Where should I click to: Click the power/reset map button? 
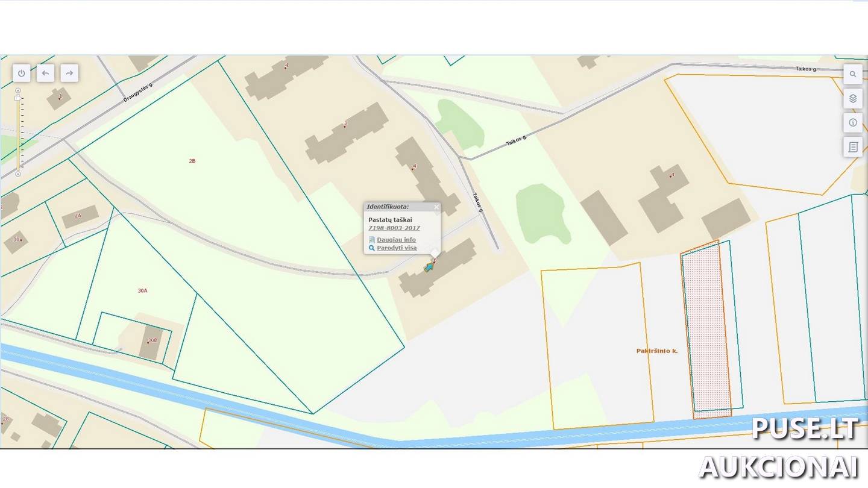[22, 73]
